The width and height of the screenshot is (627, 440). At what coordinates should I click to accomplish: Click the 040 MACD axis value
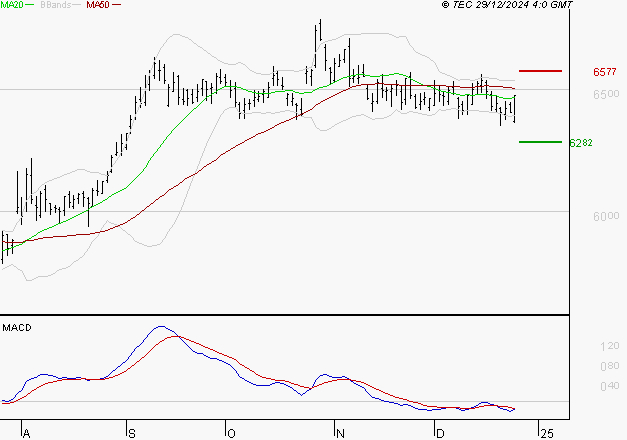click(610, 386)
